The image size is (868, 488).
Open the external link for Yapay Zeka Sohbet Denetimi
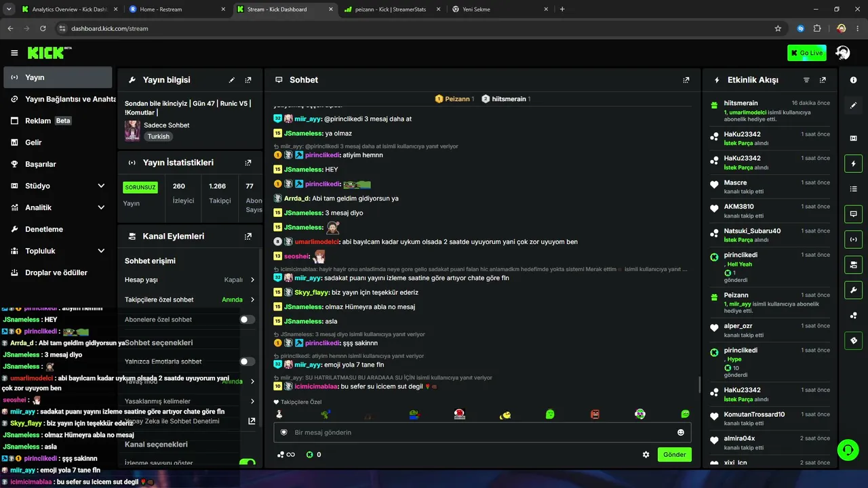(x=252, y=421)
